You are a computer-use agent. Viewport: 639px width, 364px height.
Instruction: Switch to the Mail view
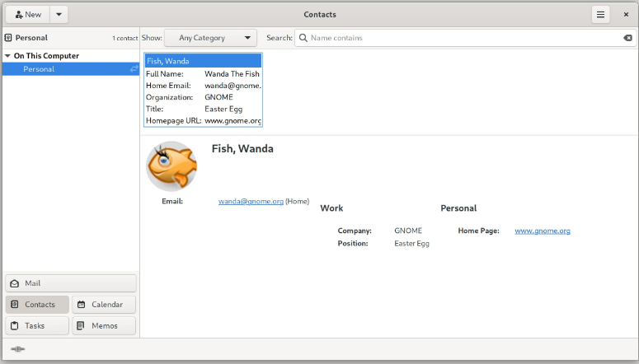point(71,283)
